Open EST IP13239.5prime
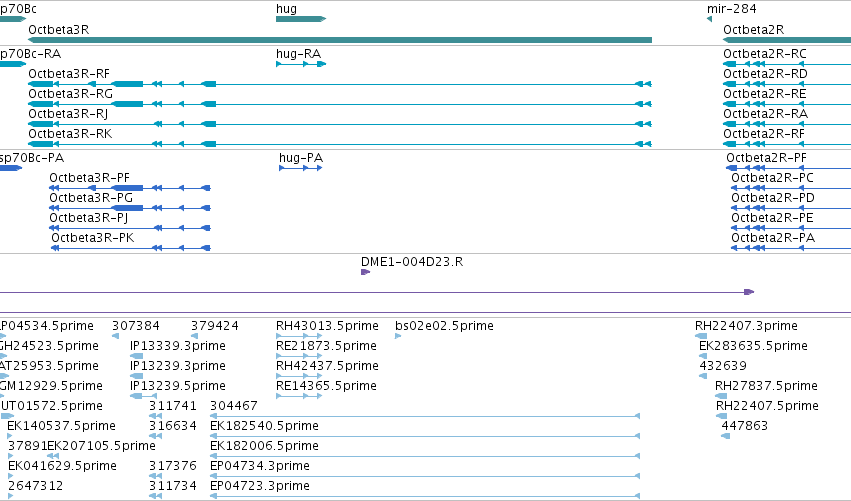Screen dimensions: 851x501 [177, 386]
